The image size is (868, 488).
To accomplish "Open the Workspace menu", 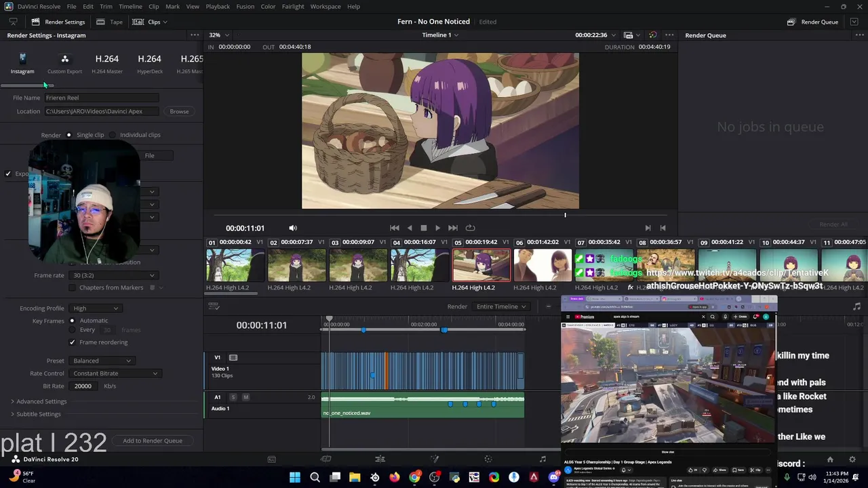I will [325, 6].
